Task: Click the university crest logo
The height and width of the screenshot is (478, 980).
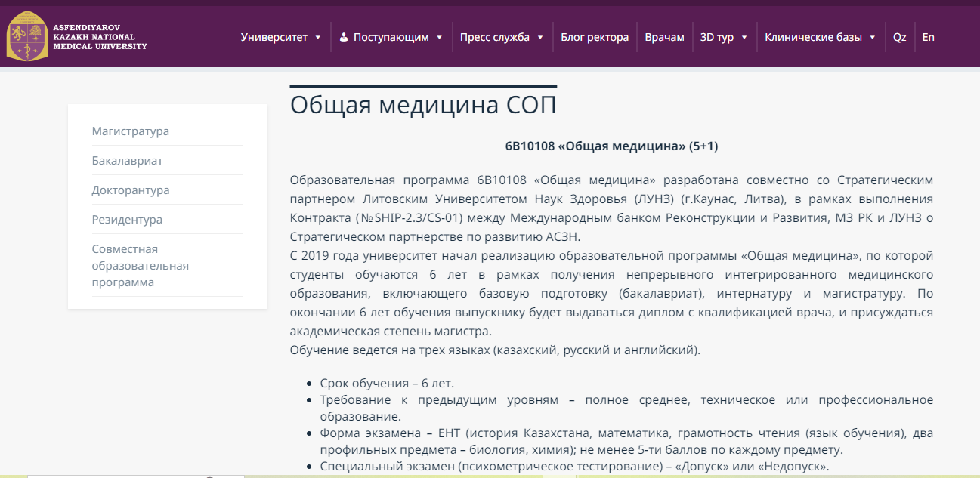Action: 27,34
